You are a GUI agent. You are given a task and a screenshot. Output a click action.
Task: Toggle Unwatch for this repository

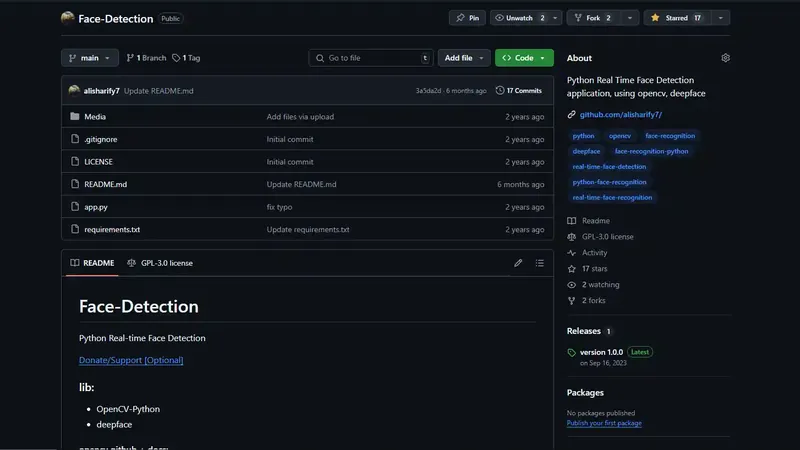[519, 18]
